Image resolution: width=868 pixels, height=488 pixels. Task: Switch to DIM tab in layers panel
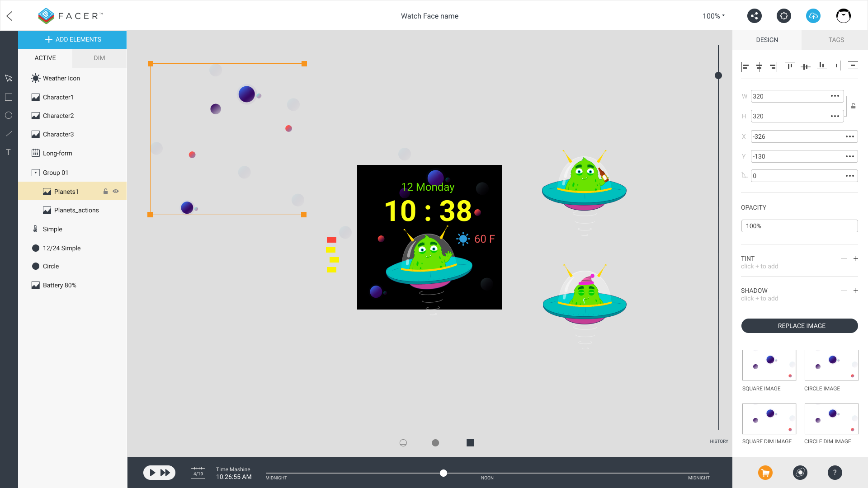99,58
